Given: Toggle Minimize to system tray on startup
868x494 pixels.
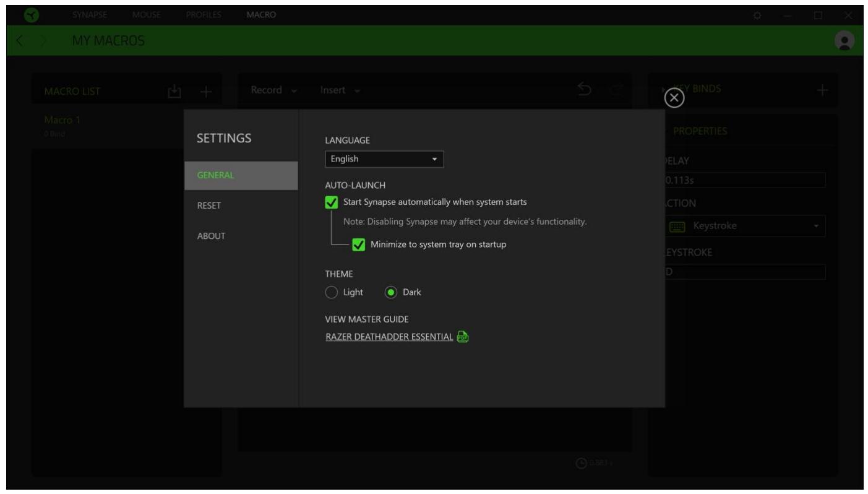Looking at the screenshot, I should pos(358,245).
